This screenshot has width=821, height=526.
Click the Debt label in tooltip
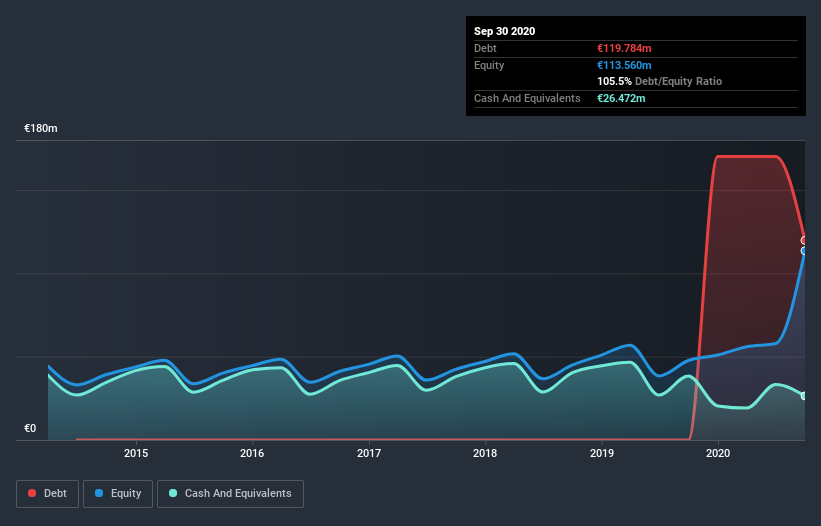point(485,48)
